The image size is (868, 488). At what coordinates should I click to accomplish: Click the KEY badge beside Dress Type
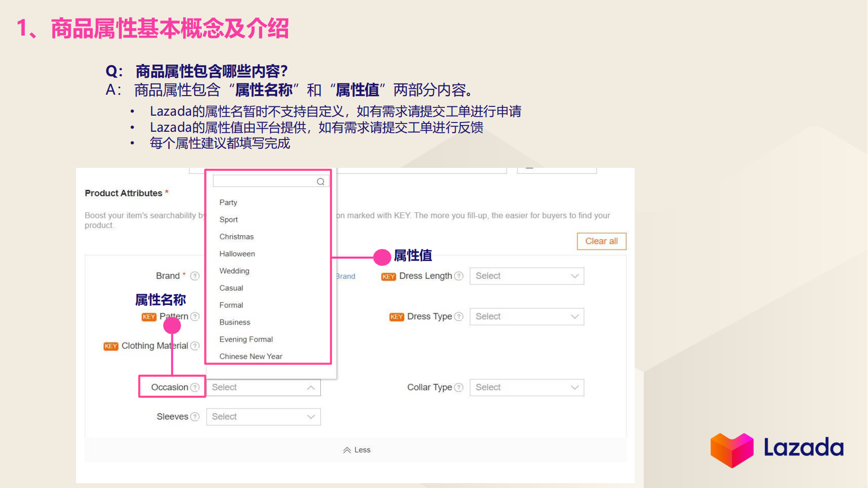coord(396,317)
